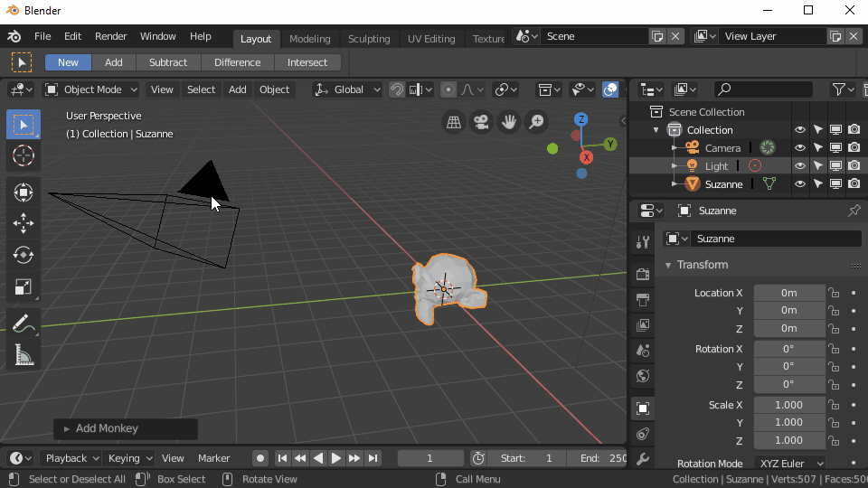This screenshot has width=868, height=488.
Task: Pin the properties editor context
Action: [x=854, y=211]
